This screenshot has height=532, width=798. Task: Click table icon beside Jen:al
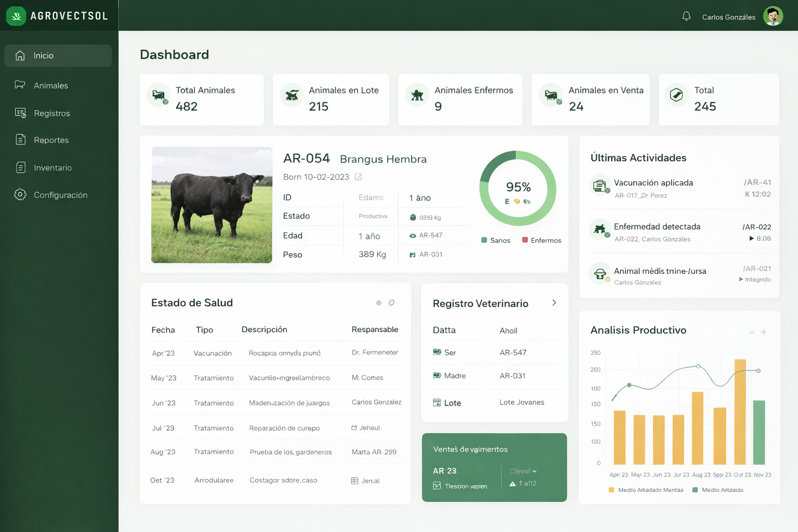click(355, 481)
